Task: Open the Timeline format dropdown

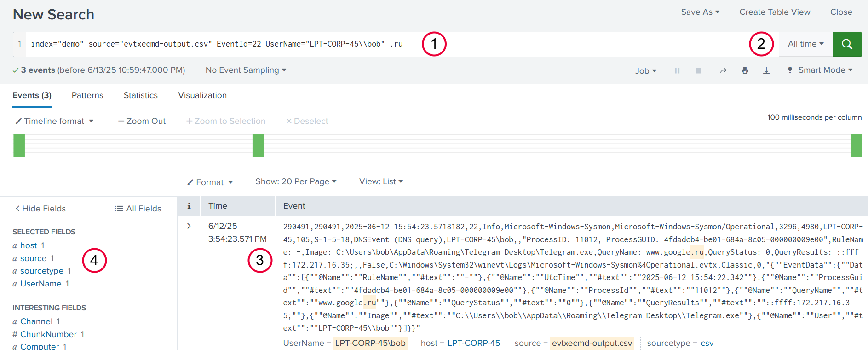Action: click(x=55, y=121)
